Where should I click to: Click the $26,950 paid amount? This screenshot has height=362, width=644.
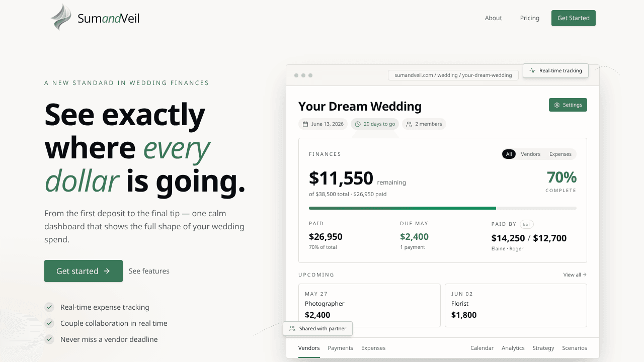pos(326,237)
